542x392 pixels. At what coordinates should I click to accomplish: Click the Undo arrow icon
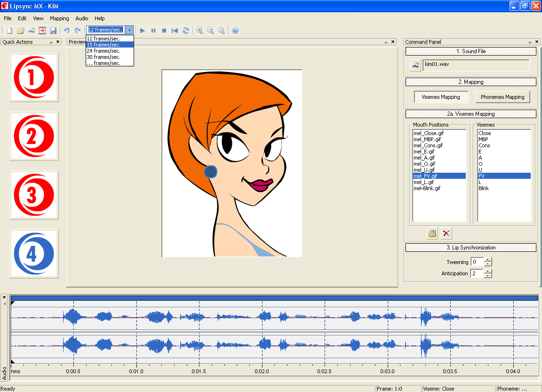click(x=66, y=30)
